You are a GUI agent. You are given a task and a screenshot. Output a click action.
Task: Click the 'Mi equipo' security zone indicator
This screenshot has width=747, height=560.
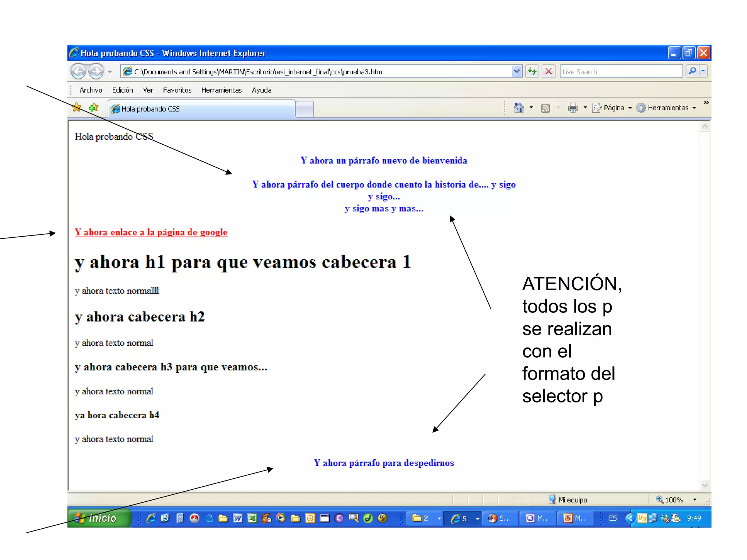(x=568, y=500)
